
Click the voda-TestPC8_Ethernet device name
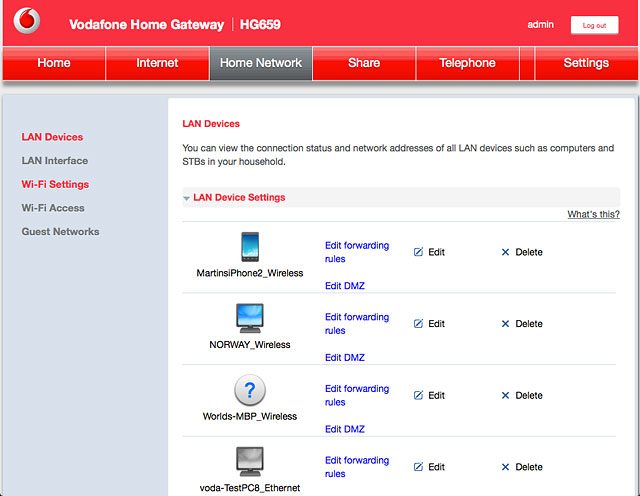250,488
